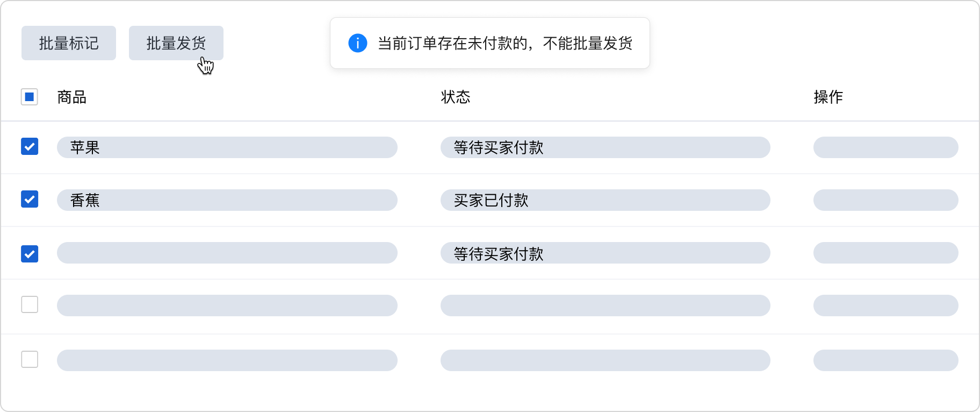Select the 香蕉 product cell
Viewport: 980px width, 412px height.
(227, 200)
